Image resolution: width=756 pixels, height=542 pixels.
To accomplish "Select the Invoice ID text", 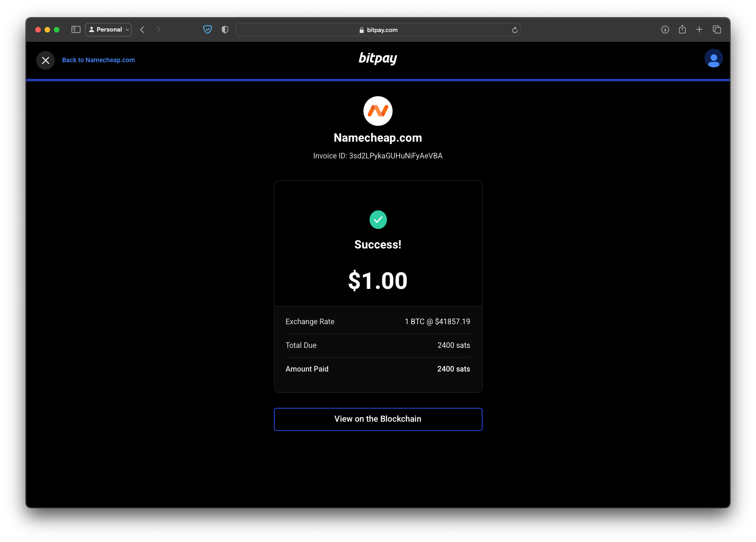I will pyautogui.click(x=378, y=156).
